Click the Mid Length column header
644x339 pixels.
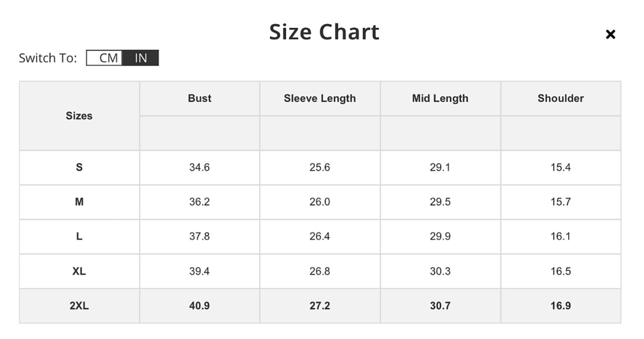pyautogui.click(x=440, y=98)
